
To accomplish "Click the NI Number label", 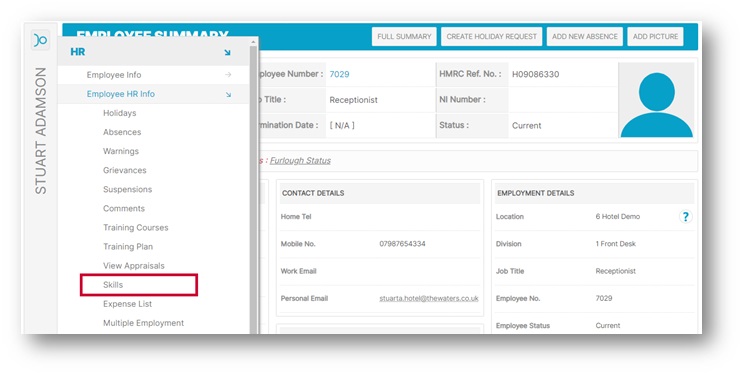I will (462, 100).
